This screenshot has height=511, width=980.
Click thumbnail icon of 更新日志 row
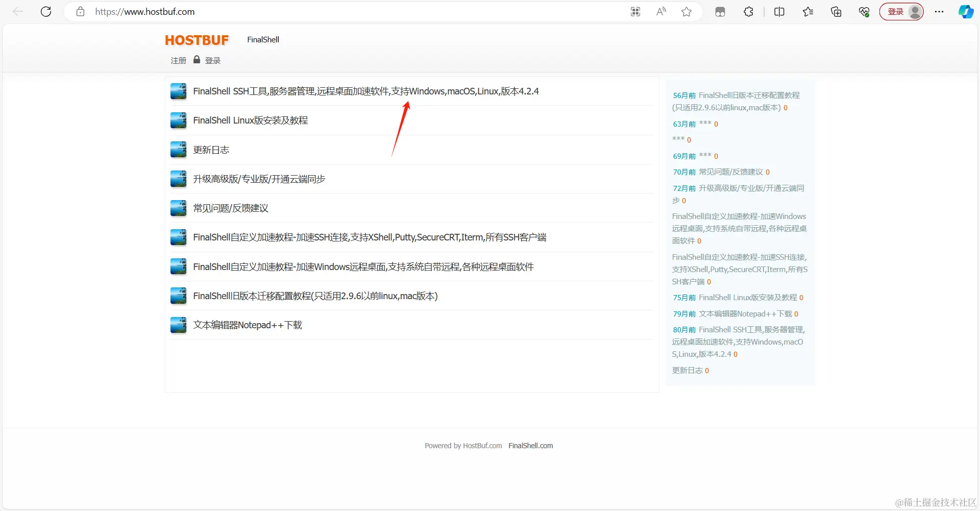(x=178, y=150)
